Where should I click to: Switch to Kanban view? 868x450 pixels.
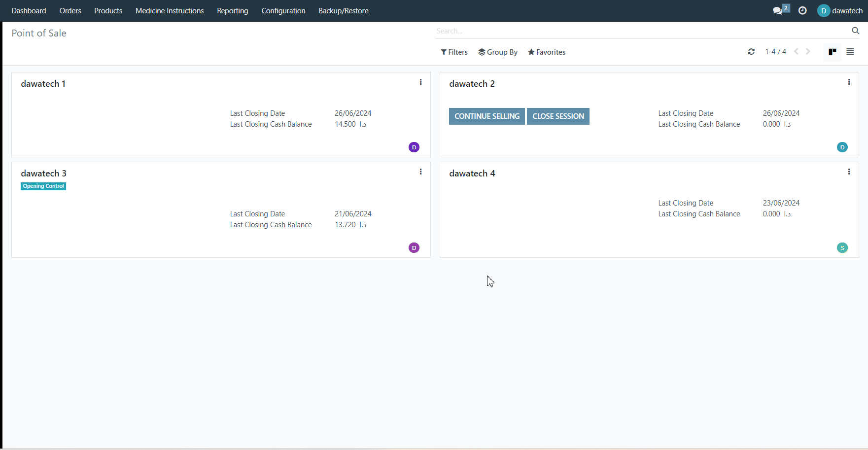833,52
